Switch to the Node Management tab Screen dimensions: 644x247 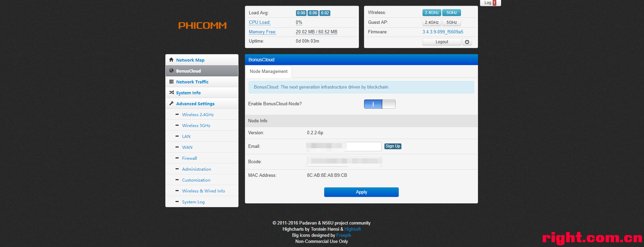point(268,72)
